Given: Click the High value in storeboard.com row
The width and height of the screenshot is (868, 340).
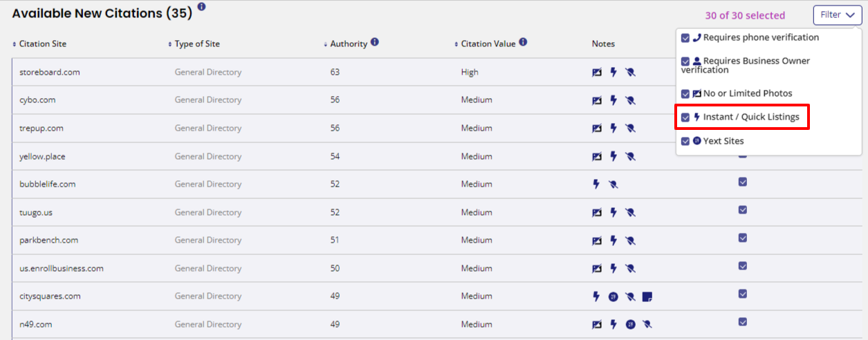Looking at the screenshot, I should [x=470, y=72].
